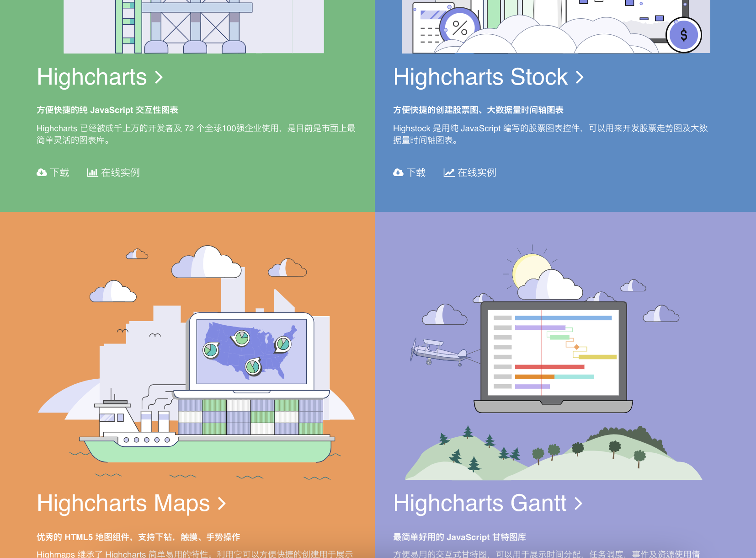756x558 pixels.
Task: Click subtitle '方便快捷的创建股票图、大数据量时间轴图表'
Action: (x=478, y=110)
